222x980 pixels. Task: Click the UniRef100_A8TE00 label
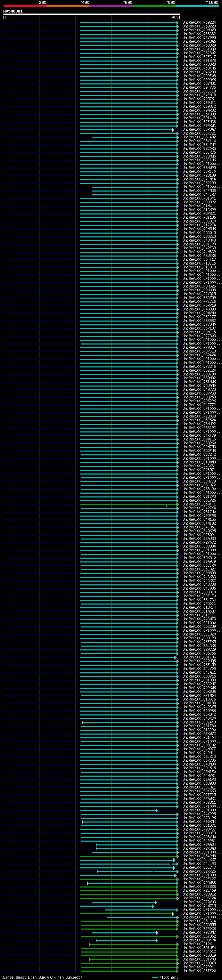click(x=199, y=971)
